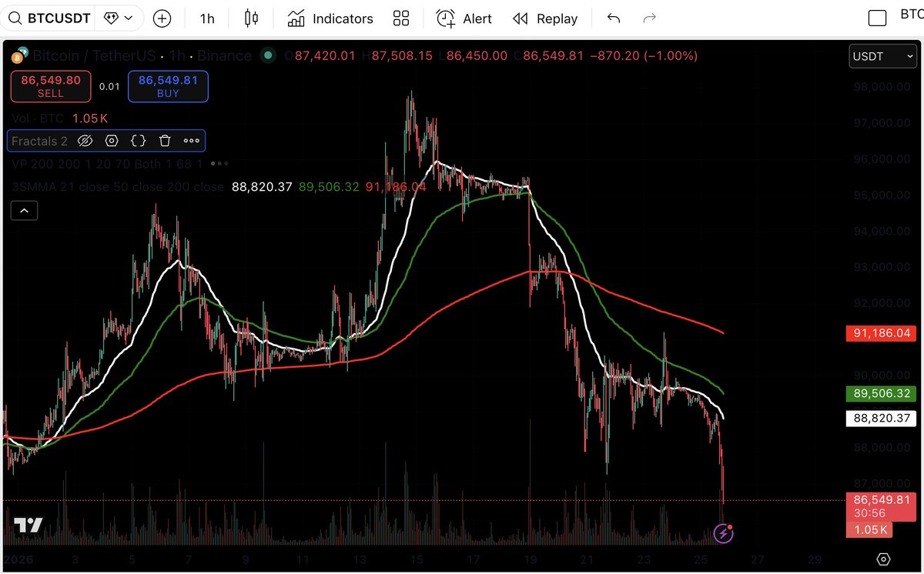Viewport: 924px width, 574px height.
Task: Open the layout templates grid menu
Action: [x=401, y=18]
